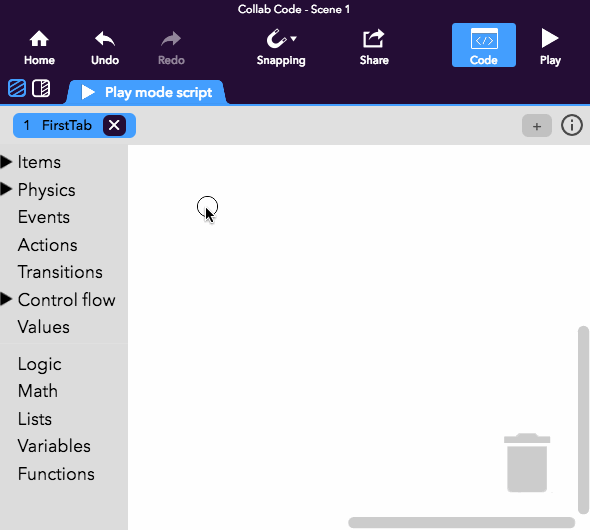Click the Redo arrow icon
This screenshot has width=590, height=530.
point(171,39)
